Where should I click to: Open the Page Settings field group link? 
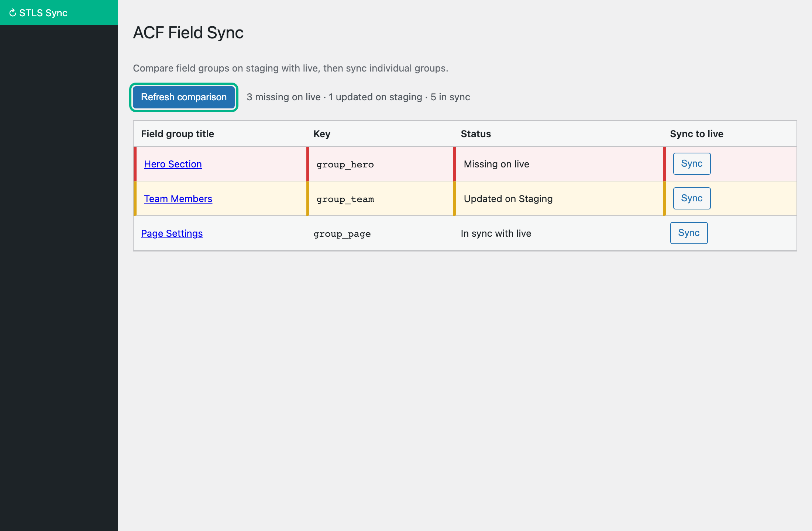tap(172, 233)
